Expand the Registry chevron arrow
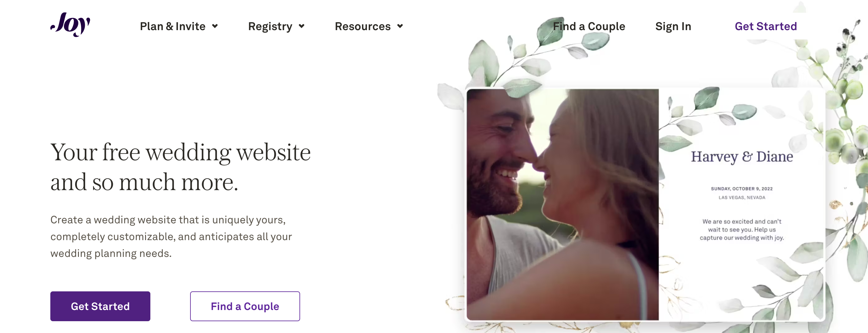 (x=301, y=26)
